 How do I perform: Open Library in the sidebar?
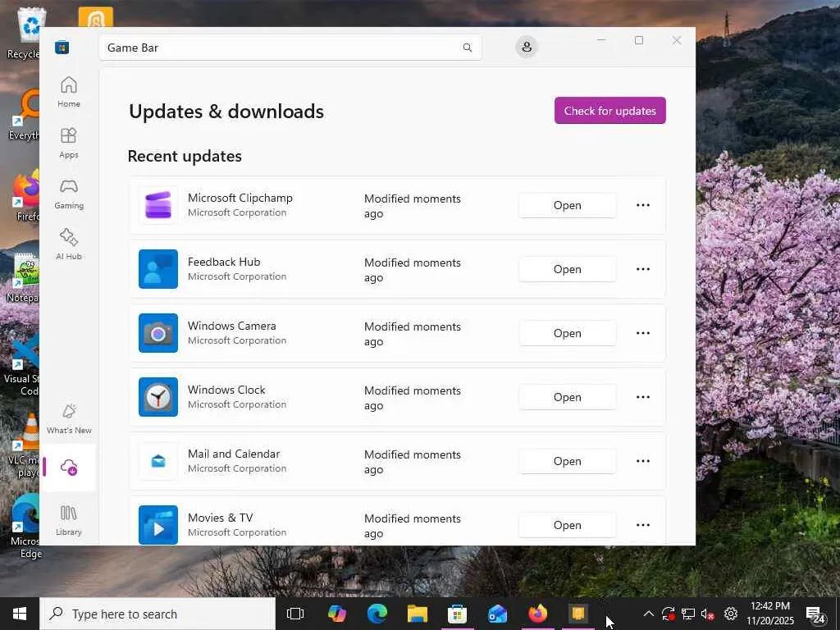pos(69,520)
